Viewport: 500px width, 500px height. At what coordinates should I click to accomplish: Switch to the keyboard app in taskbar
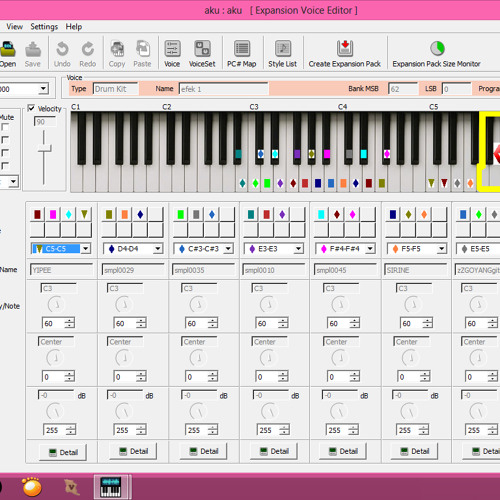click(111, 487)
